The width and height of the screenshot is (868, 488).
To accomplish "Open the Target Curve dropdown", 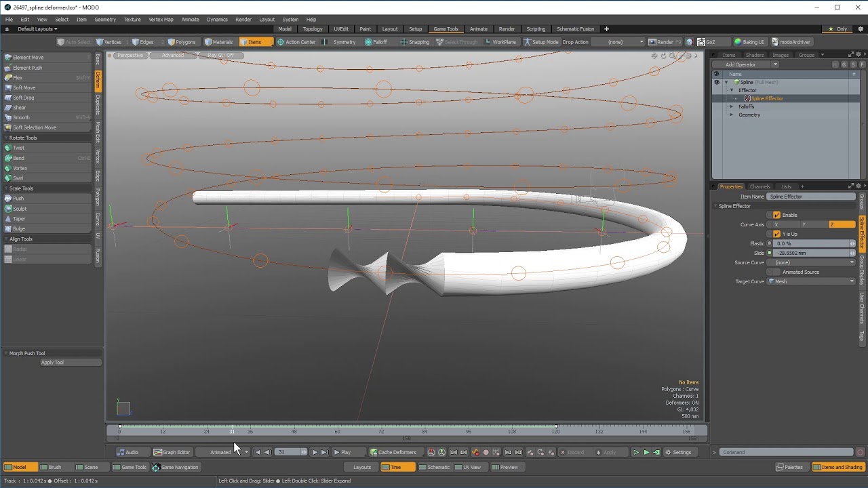I will coord(811,281).
